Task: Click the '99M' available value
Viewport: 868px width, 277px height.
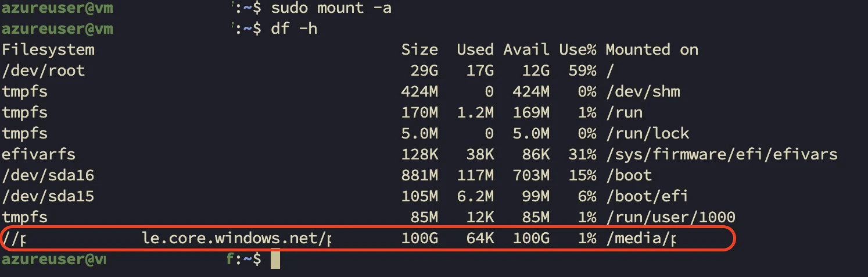Action: pyautogui.click(x=536, y=197)
